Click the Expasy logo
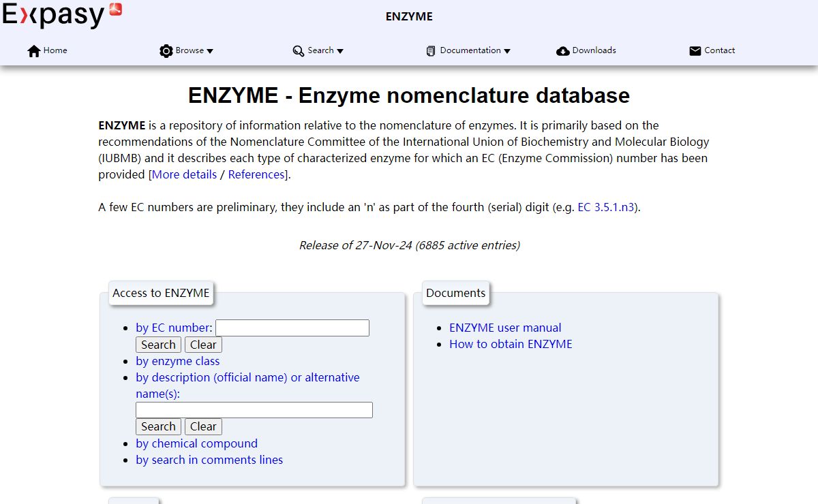The width and height of the screenshot is (818, 504). tap(62, 15)
